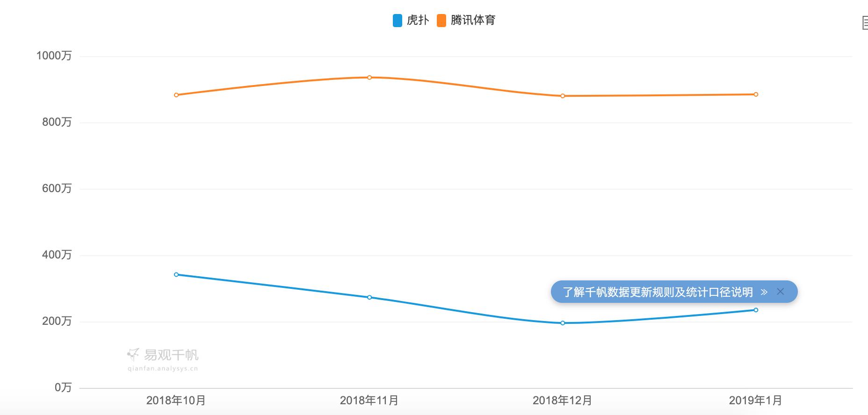Toggle the 虎扑 series via its legend label

point(418,20)
